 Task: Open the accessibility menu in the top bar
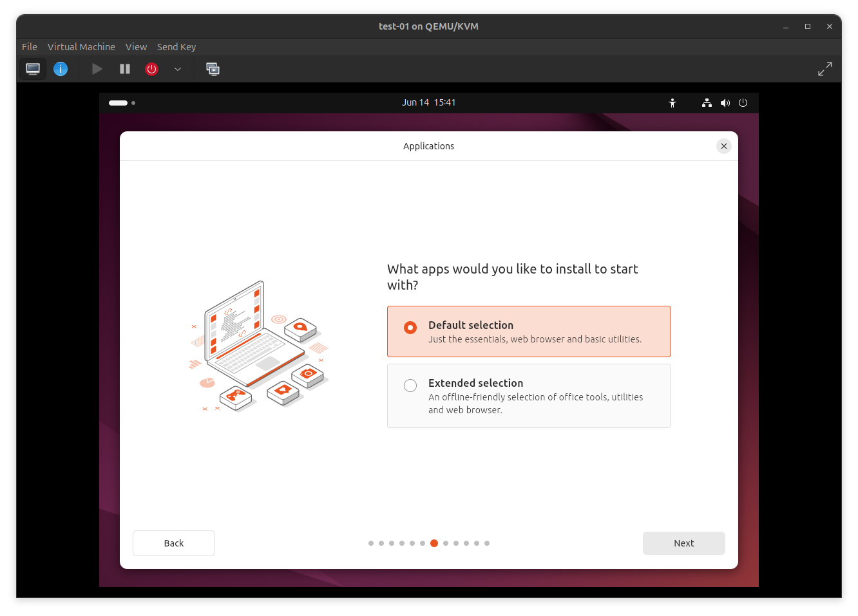(x=672, y=102)
